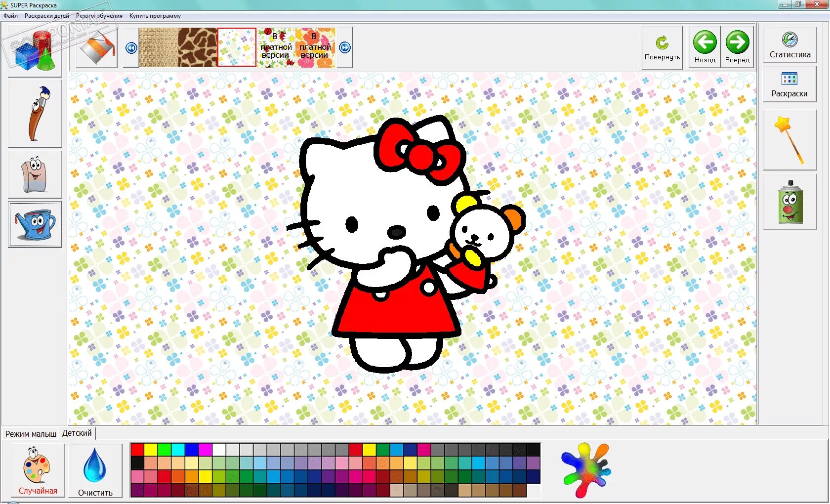
Task: Select the giraffe pattern thumbnail
Action: 198,47
